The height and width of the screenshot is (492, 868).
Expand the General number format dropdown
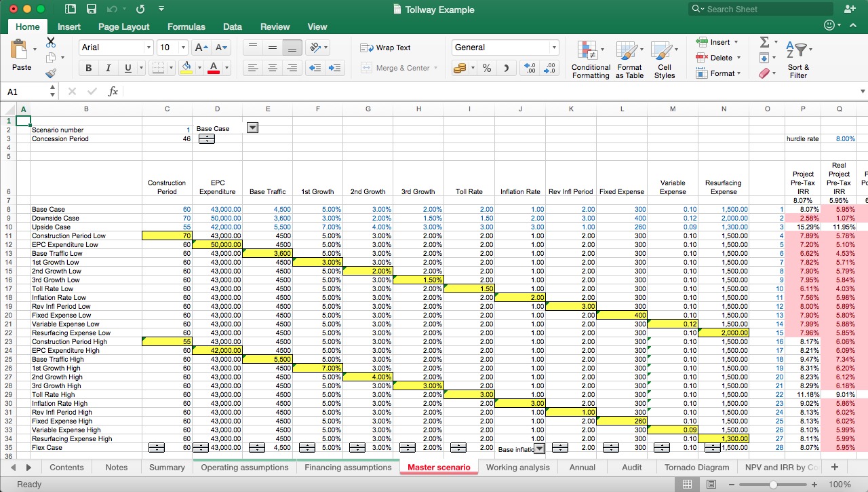coord(554,48)
